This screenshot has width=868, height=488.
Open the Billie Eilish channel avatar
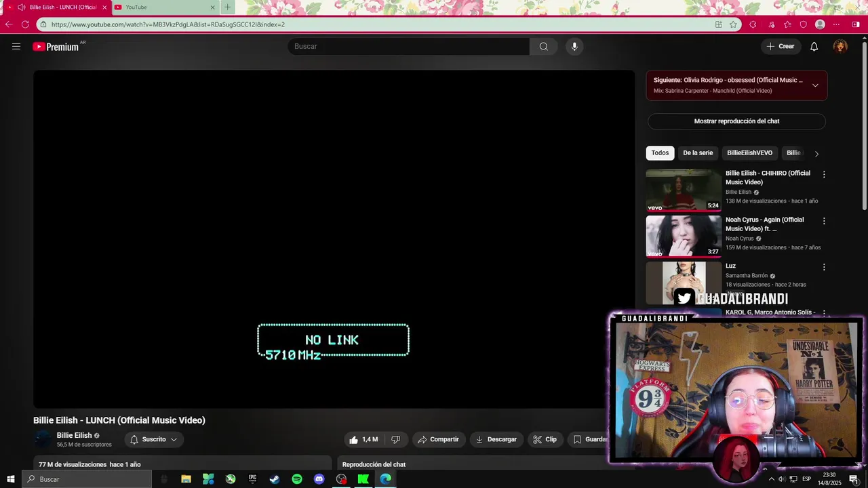pyautogui.click(x=43, y=439)
